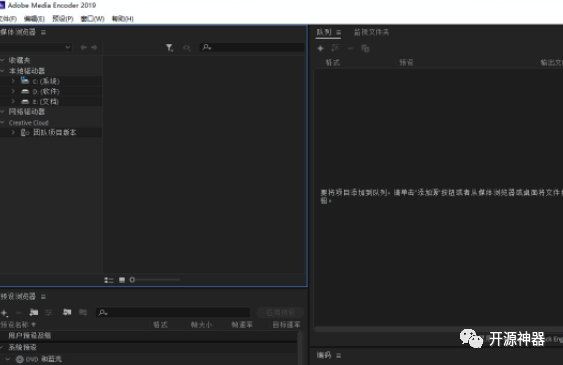The height and width of the screenshot is (365, 563).
Task: Open the 文件(F) menu
Action: click(x=8, y=19)
